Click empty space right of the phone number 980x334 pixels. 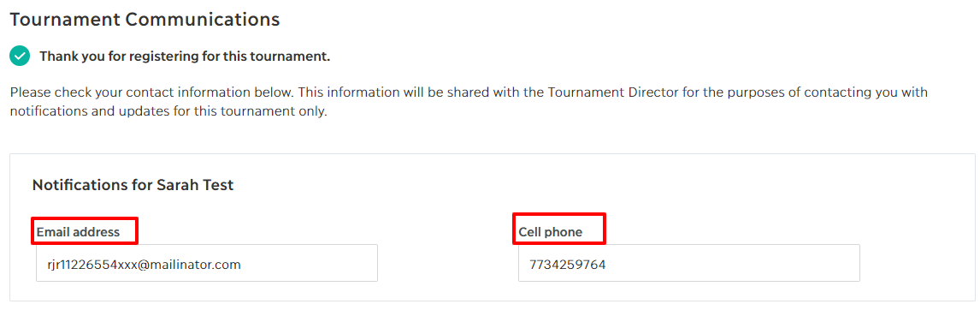731,265
